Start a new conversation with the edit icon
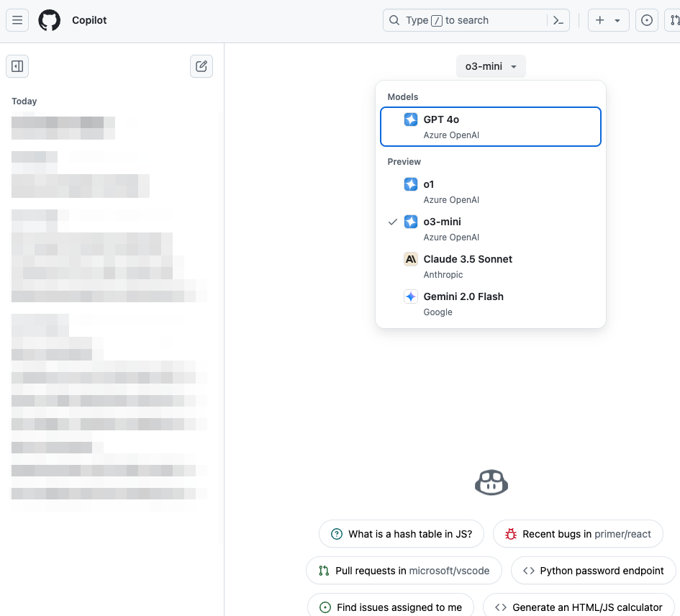This screenshot has width=680, height=616. (201, 66)
